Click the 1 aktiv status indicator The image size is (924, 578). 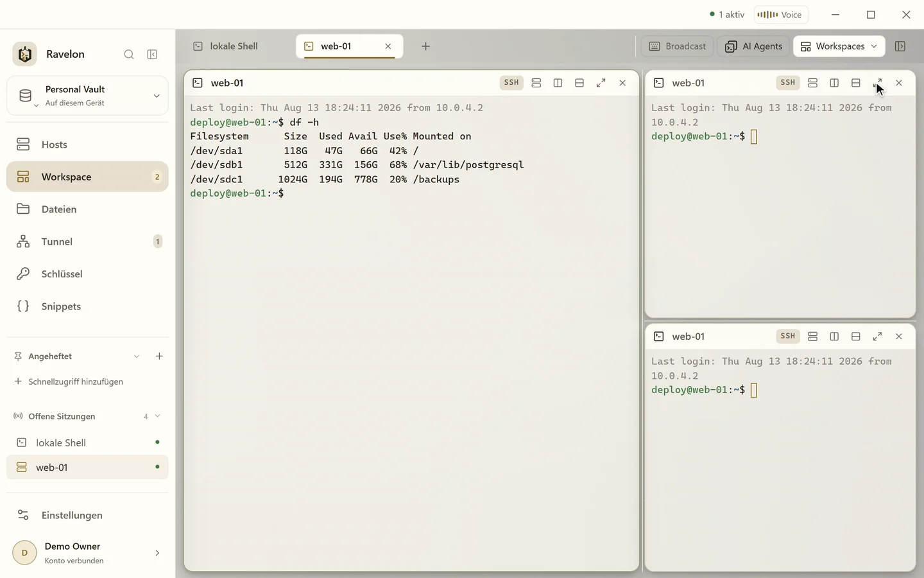coord(727,15)
